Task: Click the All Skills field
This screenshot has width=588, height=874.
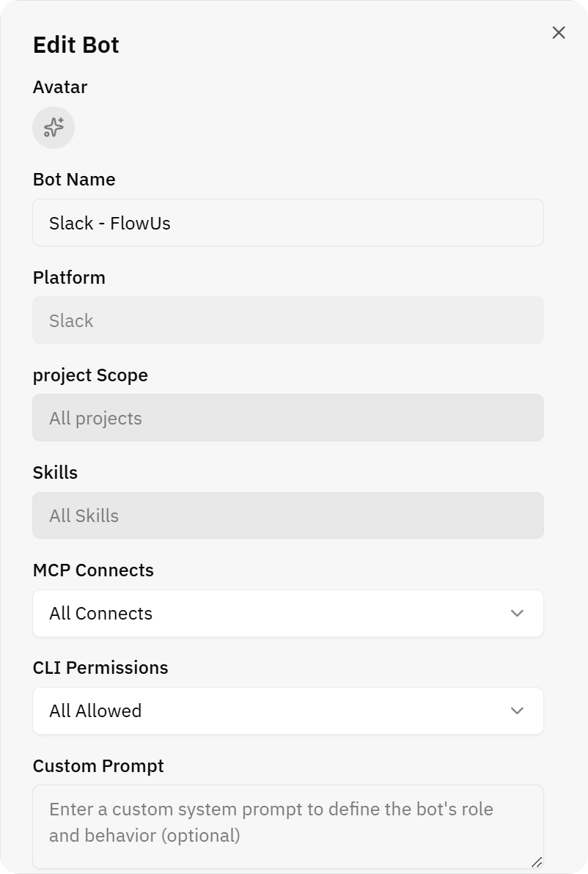Action: coord(287,515)
